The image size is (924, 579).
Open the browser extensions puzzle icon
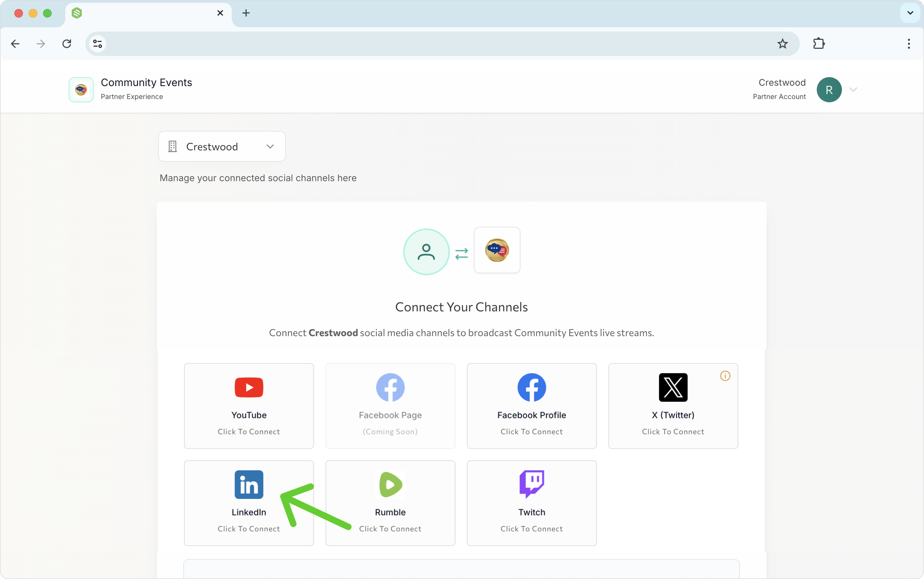click(x=819, y=44)
